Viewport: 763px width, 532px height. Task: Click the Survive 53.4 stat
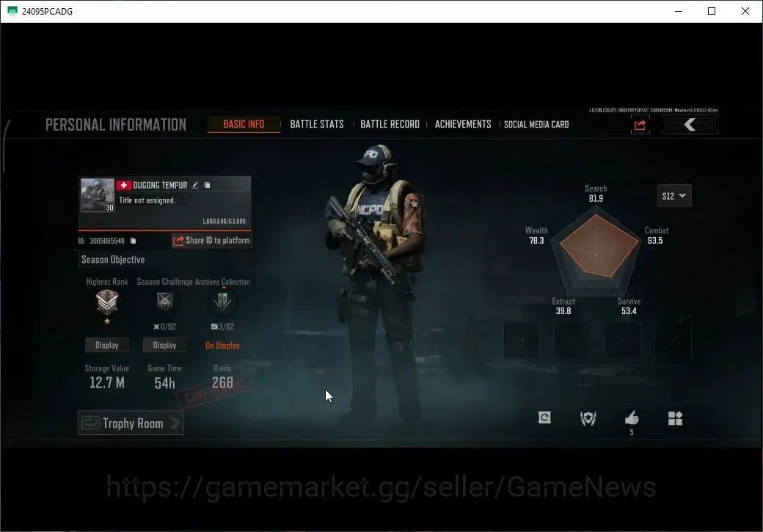point(629,306)
